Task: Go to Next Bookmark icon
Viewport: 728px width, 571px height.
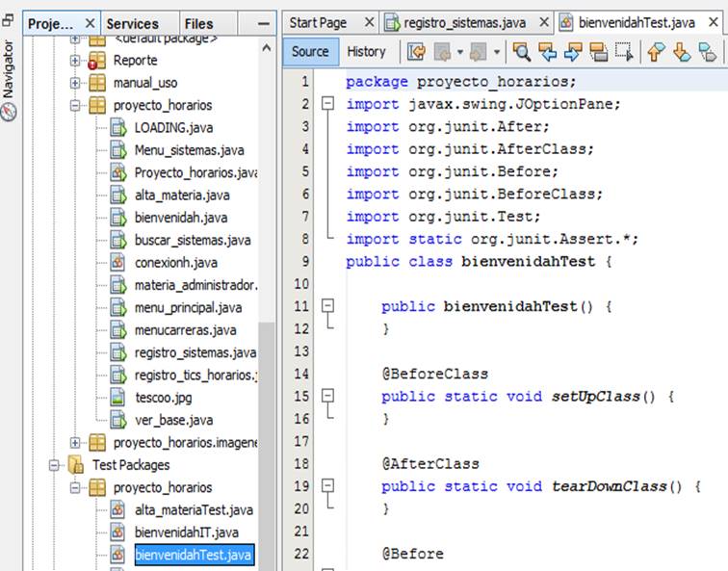Action: coord(682,52)
